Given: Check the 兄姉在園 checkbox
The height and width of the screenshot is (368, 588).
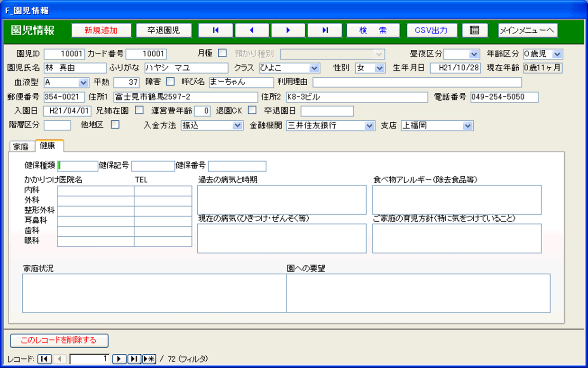Looking at the screenshot, I should click(139, 110).
